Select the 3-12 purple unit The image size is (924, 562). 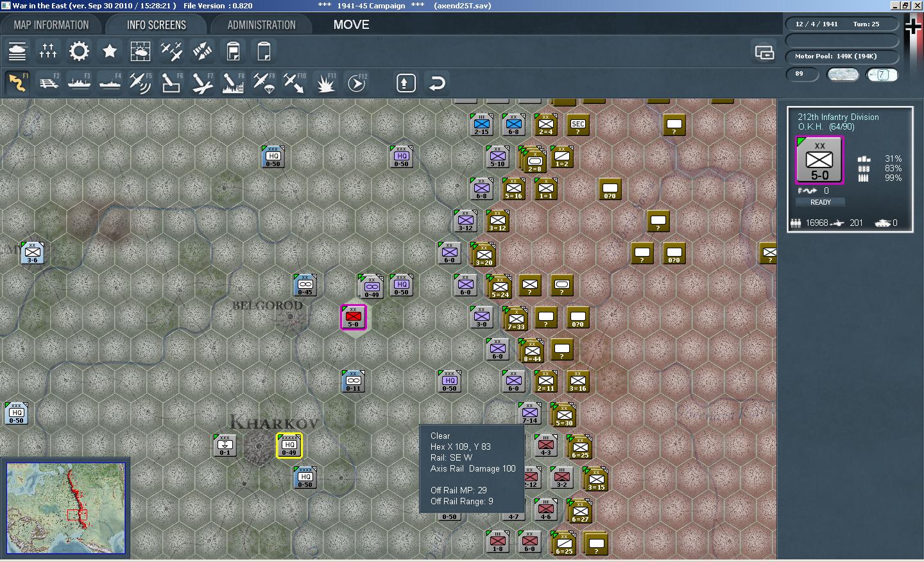(x=465, y=221)
